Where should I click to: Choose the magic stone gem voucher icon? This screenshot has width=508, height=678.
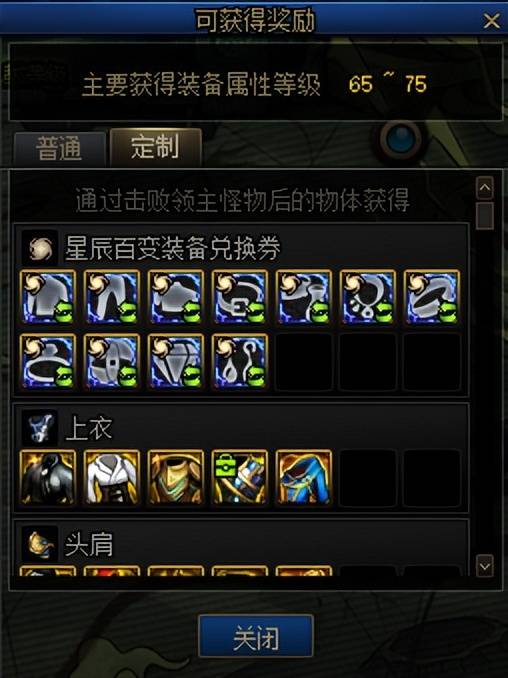176,361
